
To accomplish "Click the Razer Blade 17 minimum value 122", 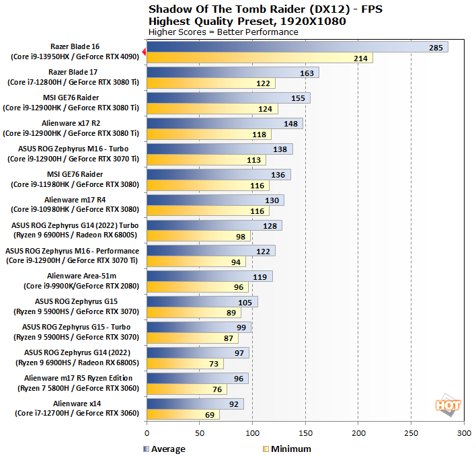I will pos(263,83).
